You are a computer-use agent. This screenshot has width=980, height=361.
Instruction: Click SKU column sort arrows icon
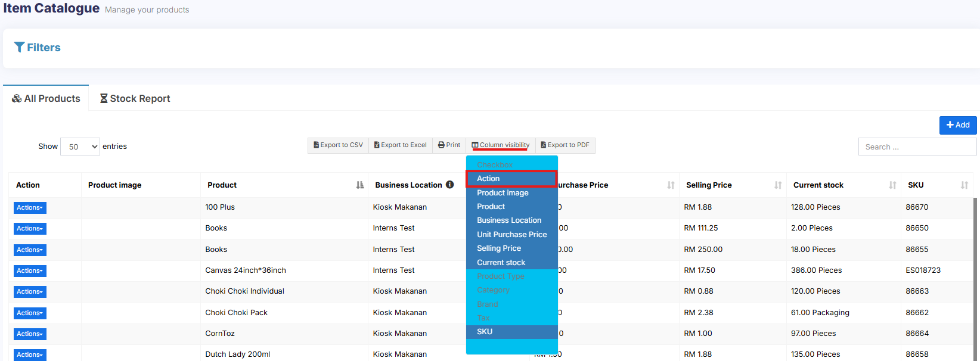pyautogui.click(x=964, y=185)
